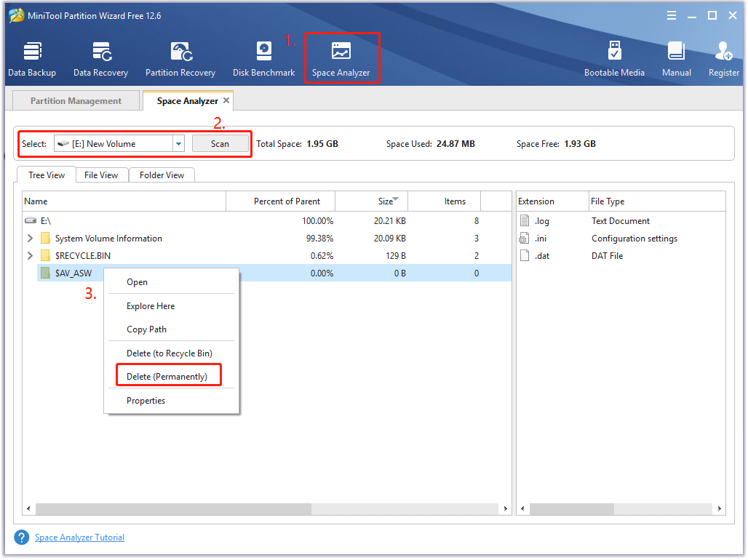Open the volume selection dropdown
748x560 pixels.
[178, 143]
